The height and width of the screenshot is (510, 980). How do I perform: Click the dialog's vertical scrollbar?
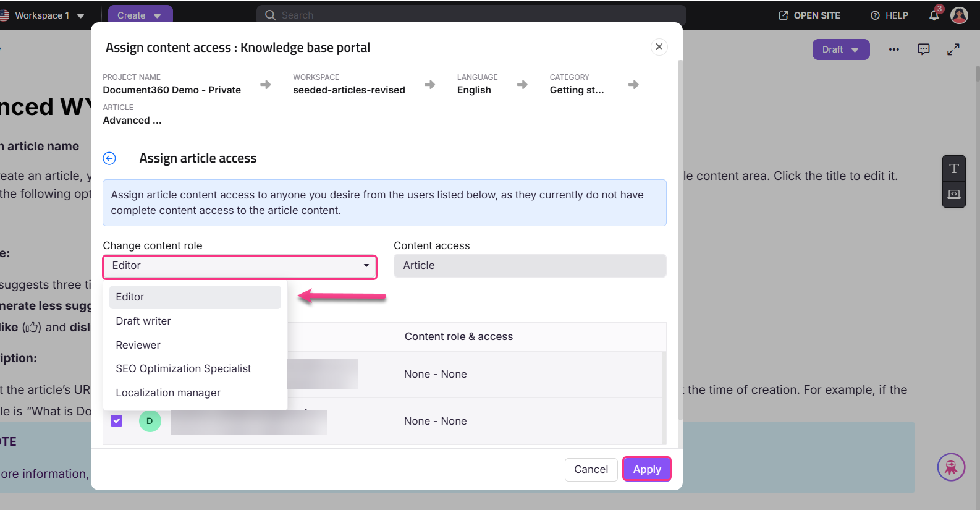(x=680, y=240)
